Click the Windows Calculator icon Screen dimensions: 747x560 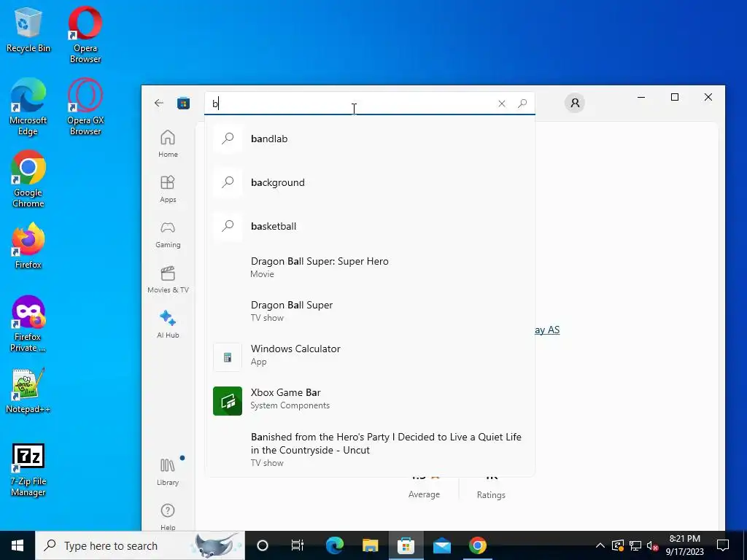[228, 357]
